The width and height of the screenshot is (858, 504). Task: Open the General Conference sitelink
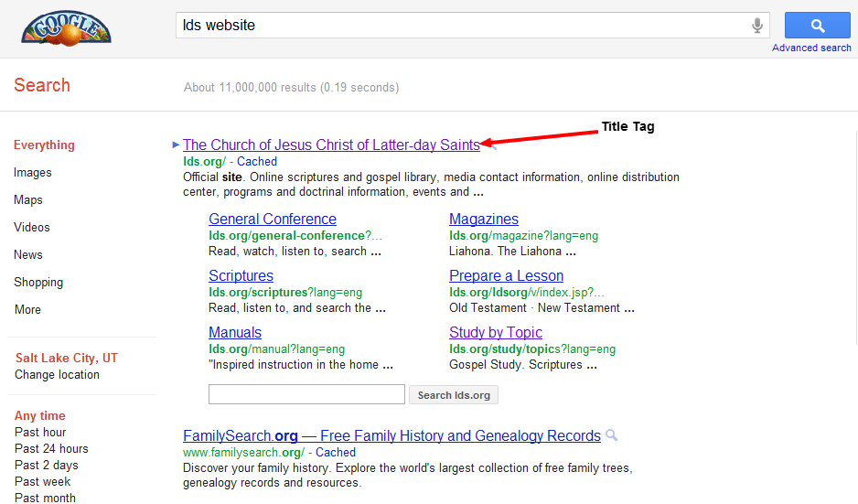(273, 220)
